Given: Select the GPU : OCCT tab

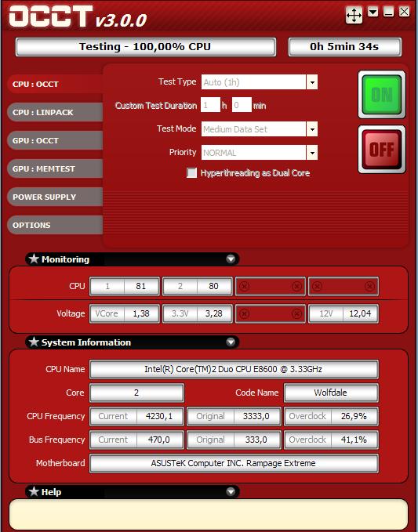Looking at the screenshot, I should coord(55,140).
